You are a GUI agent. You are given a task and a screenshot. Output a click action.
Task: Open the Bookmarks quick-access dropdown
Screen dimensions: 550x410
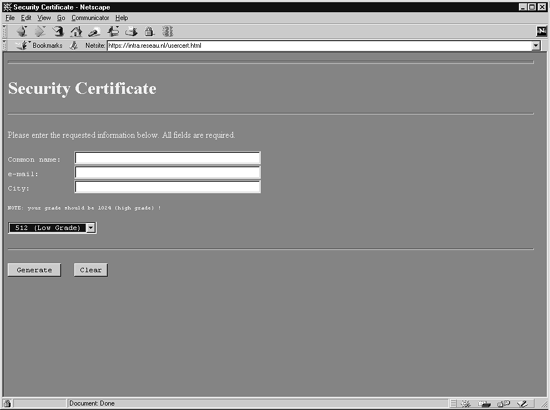click(x=39, y=45)
